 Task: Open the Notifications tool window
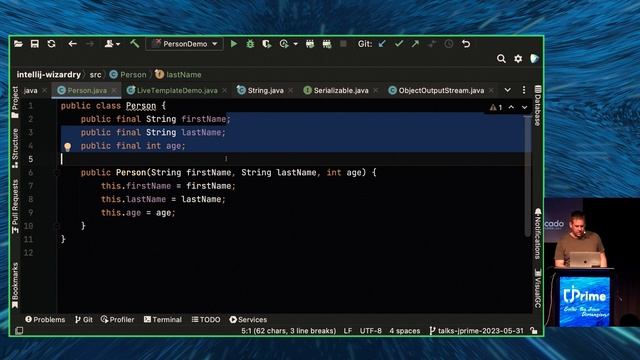click(x=538, y=233)
